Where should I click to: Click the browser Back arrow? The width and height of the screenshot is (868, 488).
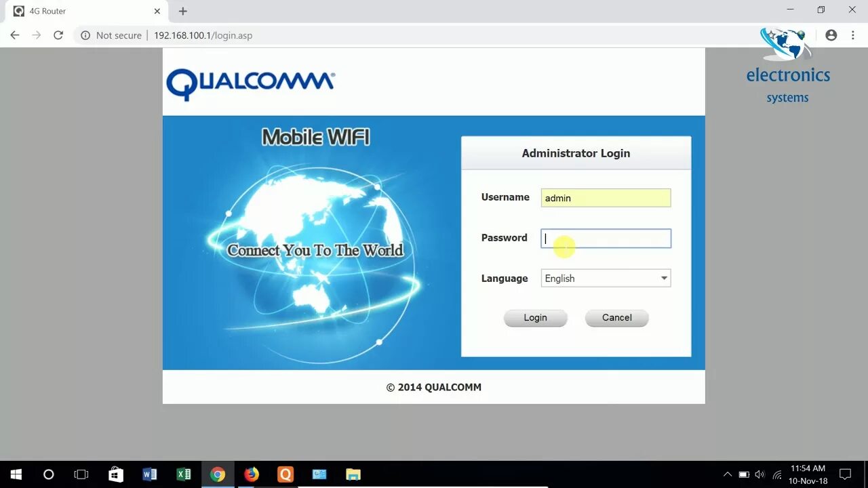click(15, 35)
